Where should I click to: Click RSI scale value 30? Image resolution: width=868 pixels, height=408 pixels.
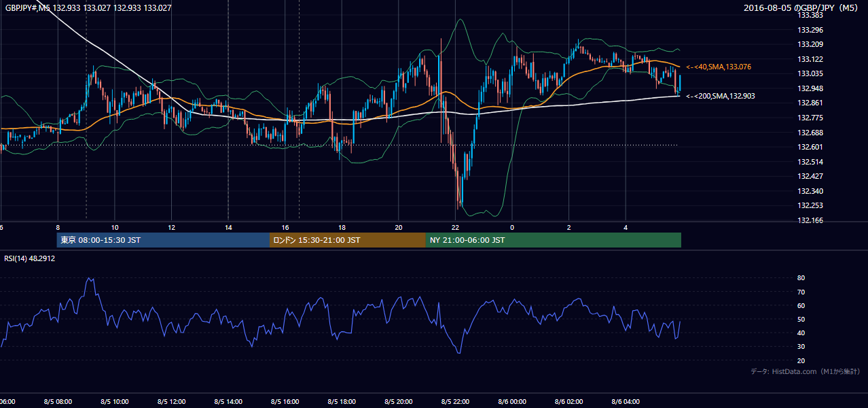pos(801,347)
